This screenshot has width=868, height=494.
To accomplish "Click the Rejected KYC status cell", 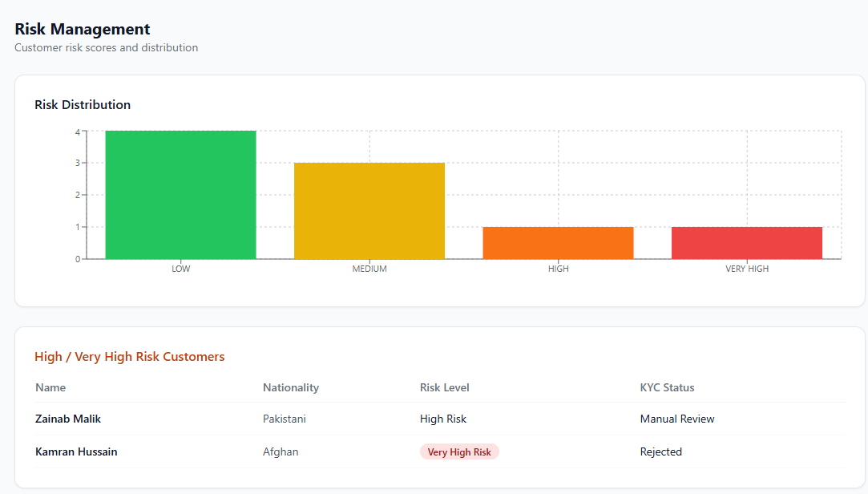I will coord(661,452).
